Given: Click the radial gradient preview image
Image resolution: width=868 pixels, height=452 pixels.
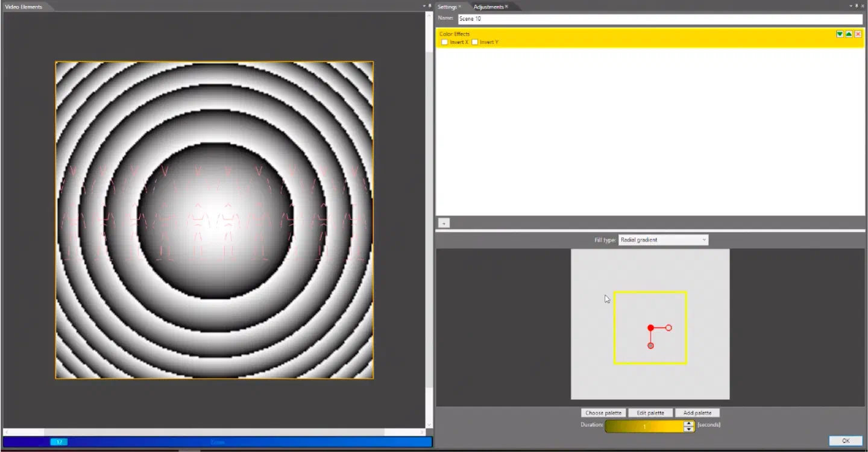Looking at the screenshot, I should click(x=214, y=220).
